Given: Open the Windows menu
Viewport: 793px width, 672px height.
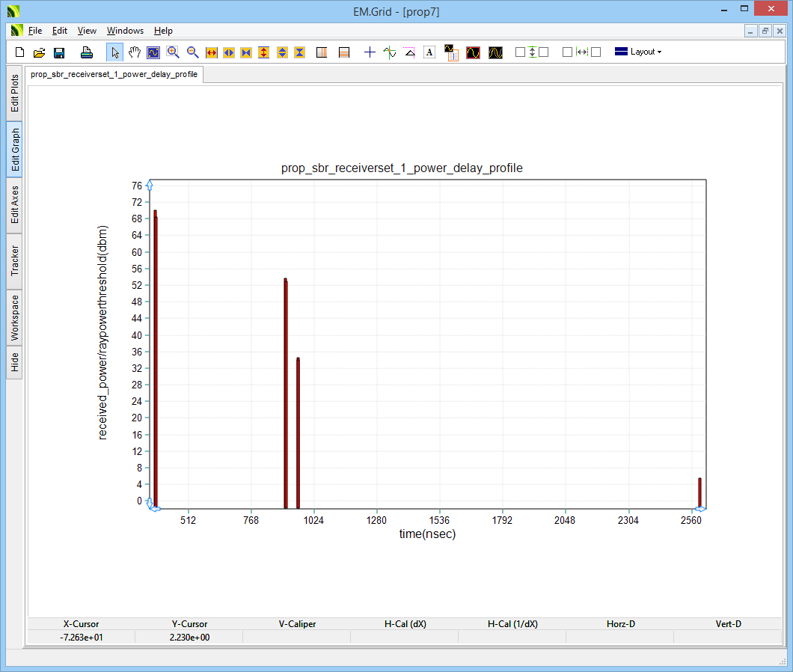Looking at the screenshot, I should (125, 31).
